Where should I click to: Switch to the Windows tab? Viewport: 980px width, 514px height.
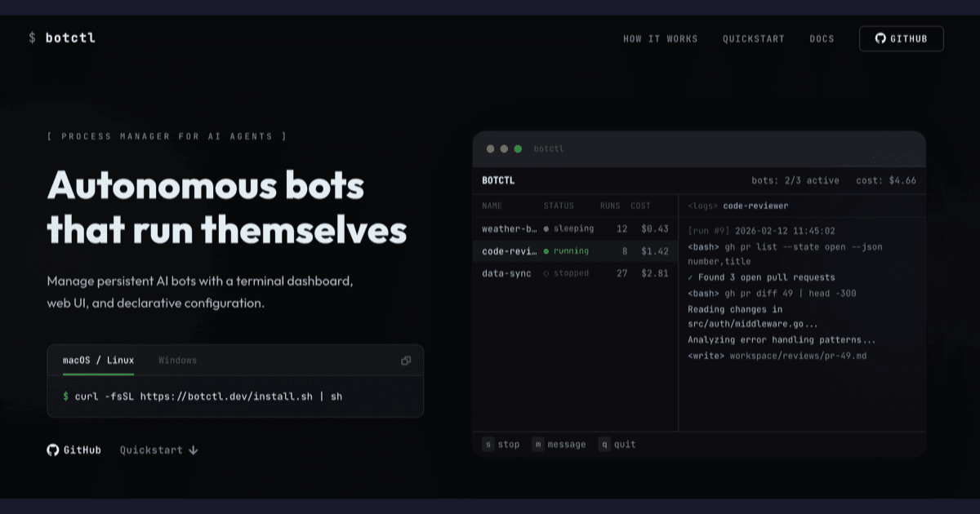pos(177,360)
